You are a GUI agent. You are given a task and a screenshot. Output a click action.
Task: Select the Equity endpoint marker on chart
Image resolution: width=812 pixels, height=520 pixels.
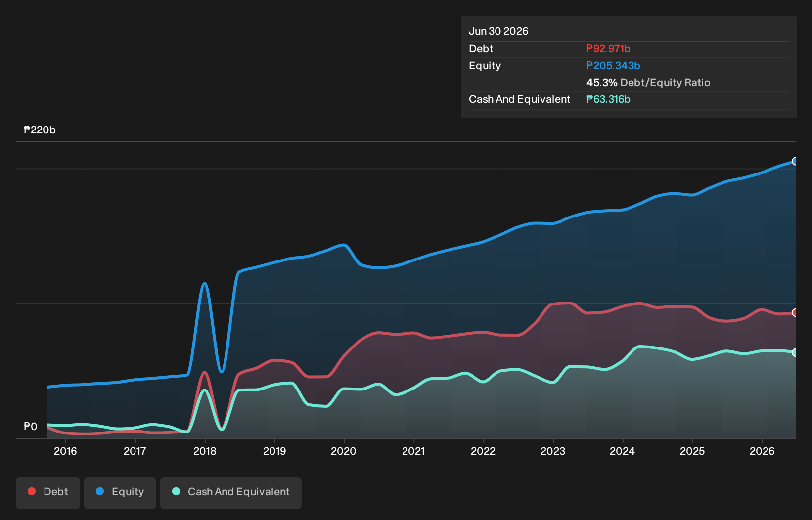pyautogui.click(x=795, y=161)
